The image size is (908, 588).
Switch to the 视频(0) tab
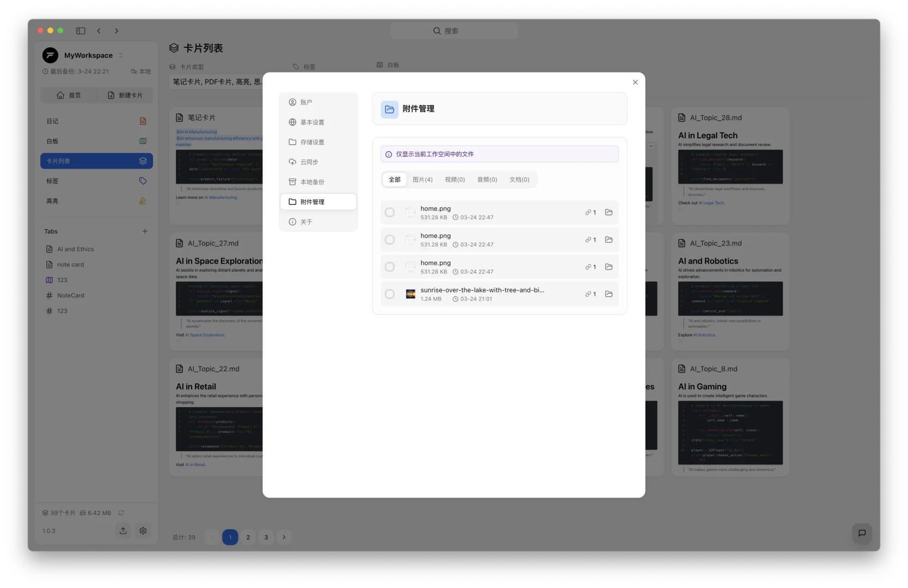tap(455, 180)
